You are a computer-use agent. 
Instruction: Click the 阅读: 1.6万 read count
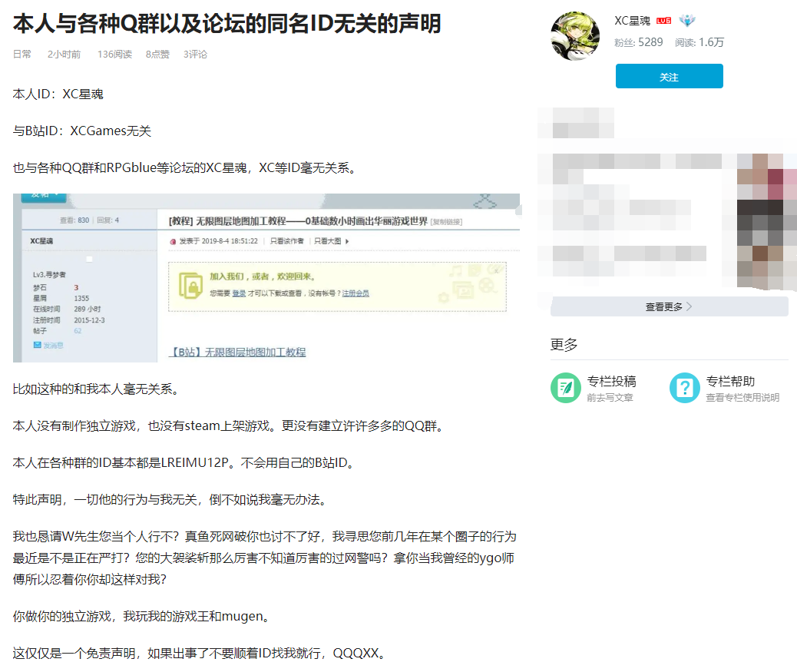point(699,42)
